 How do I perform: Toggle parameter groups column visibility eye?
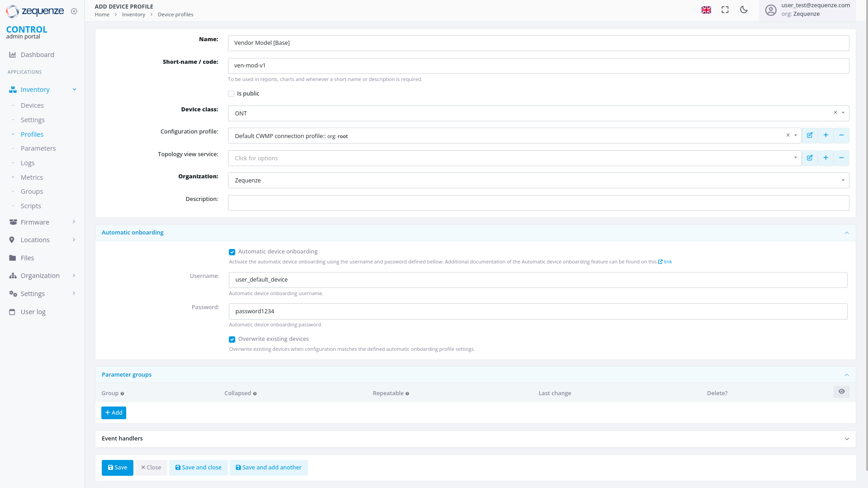tap(841, 392)
